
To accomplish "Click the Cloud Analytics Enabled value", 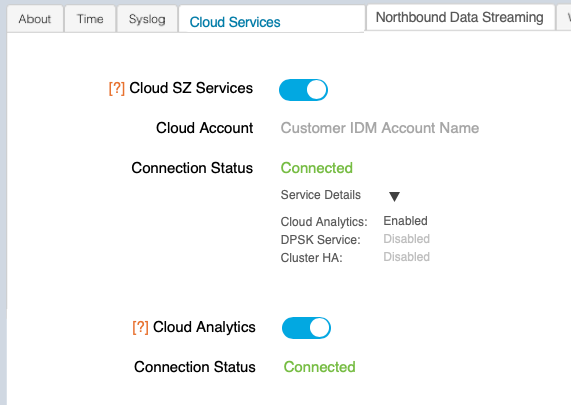I will 405,221.
